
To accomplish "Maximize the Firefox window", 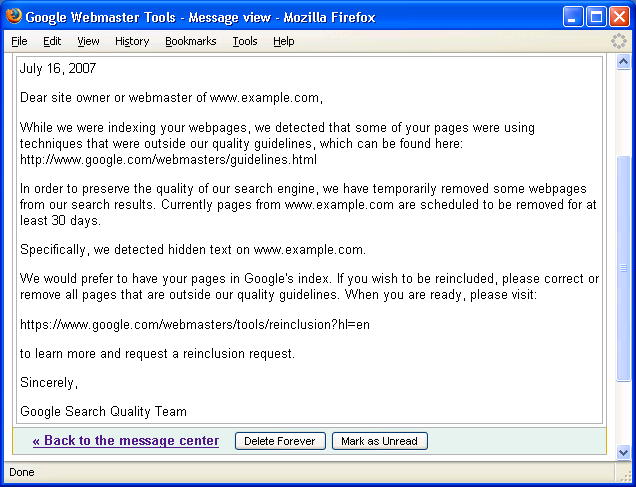I will pyautogui.click(x=596, y=17).
